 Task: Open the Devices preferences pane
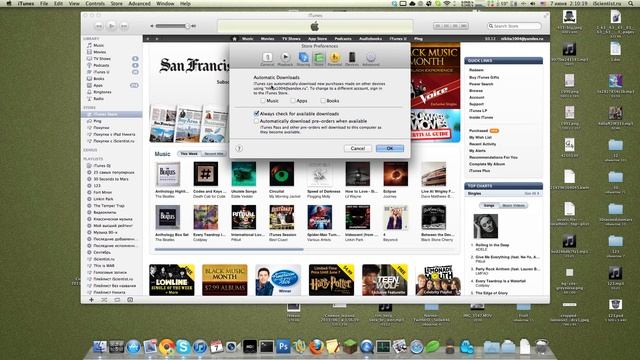tap(352, 59)
